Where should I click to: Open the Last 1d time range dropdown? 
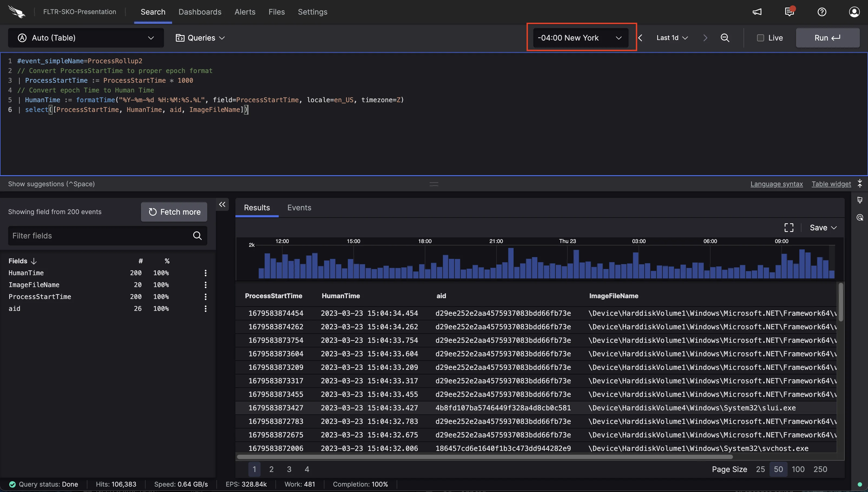click(672, 38)
